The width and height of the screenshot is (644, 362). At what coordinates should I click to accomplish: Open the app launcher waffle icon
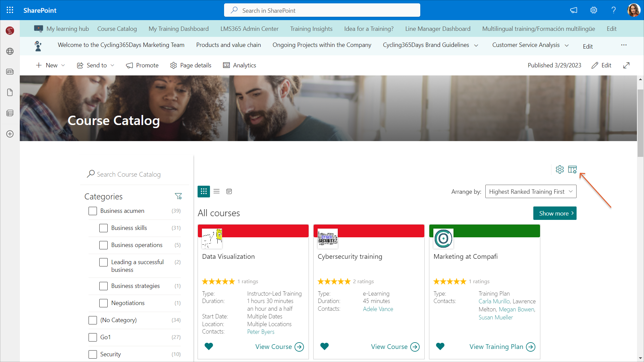10,10
